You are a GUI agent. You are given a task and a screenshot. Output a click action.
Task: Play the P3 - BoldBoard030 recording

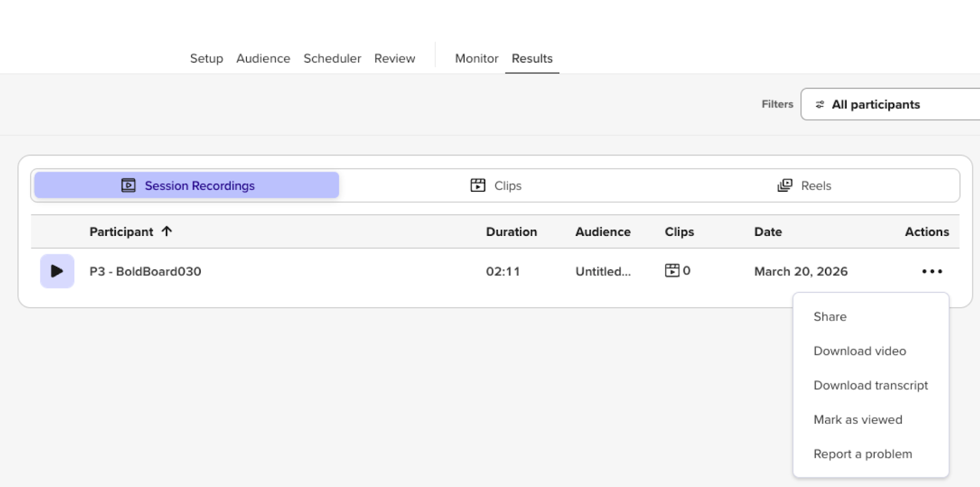click(x=57, y=271)
